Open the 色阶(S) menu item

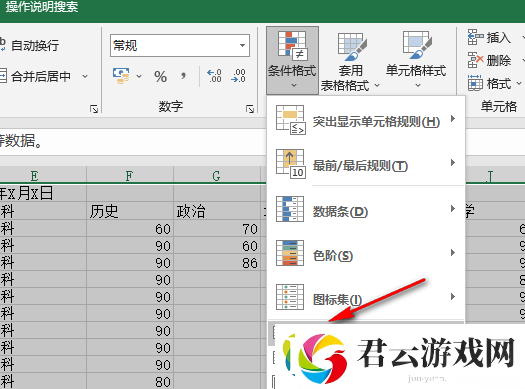pyautogui.click(x=366, y=253)
